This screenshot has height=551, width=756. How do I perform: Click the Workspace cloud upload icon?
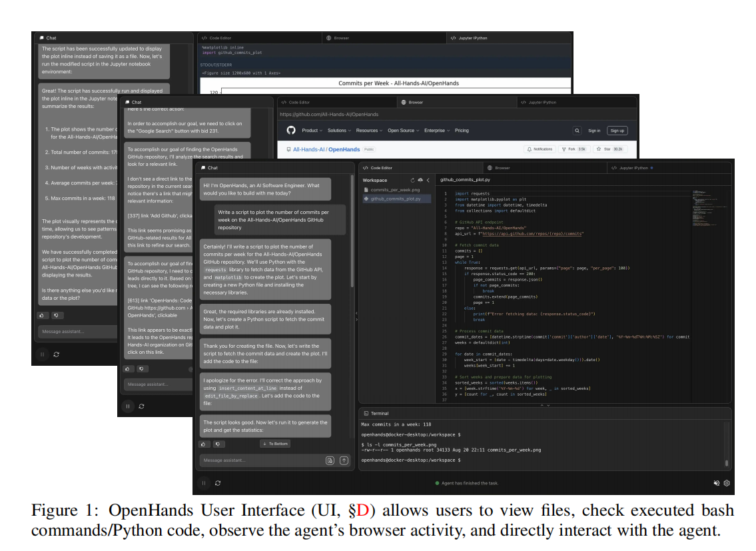coord(420,180)
